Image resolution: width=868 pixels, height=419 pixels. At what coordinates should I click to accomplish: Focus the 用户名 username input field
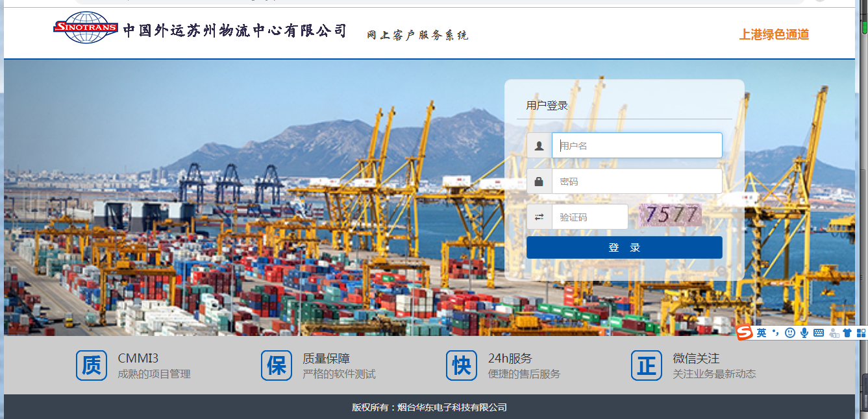[x=637, y=145]
